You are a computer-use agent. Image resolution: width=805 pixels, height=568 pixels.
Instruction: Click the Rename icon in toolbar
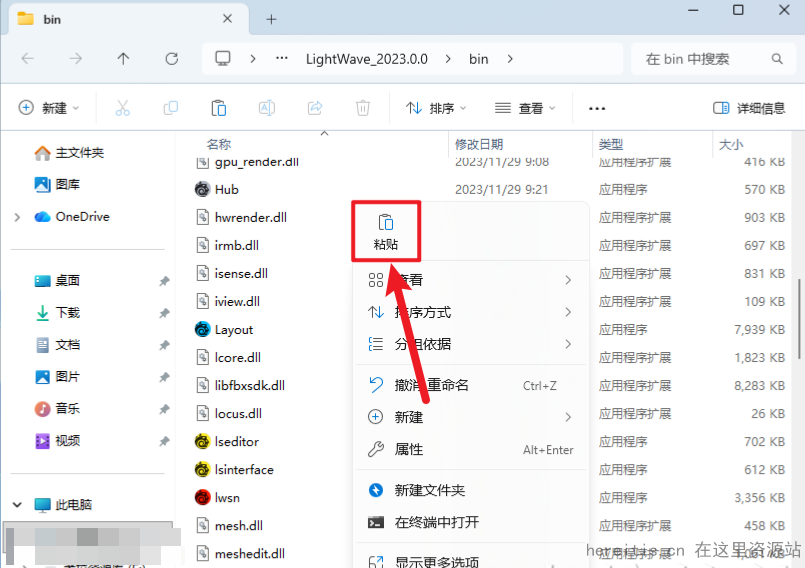point(266,108)
